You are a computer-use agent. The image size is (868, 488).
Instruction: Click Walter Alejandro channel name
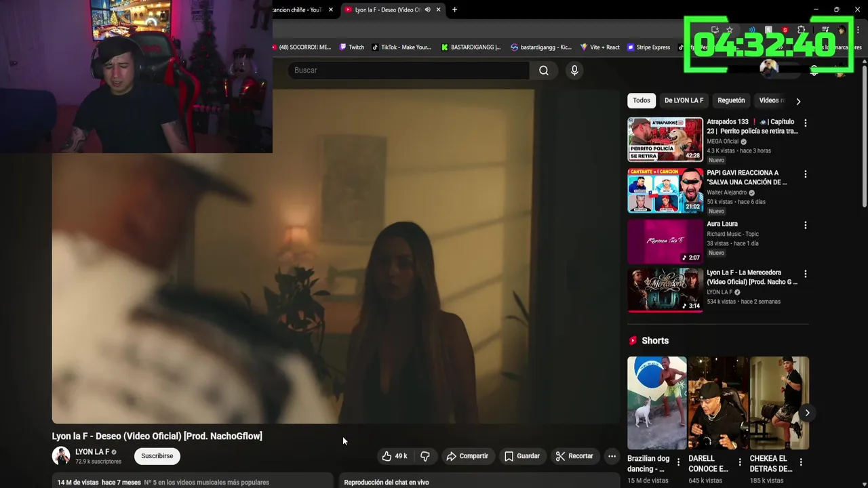[727, 192]
